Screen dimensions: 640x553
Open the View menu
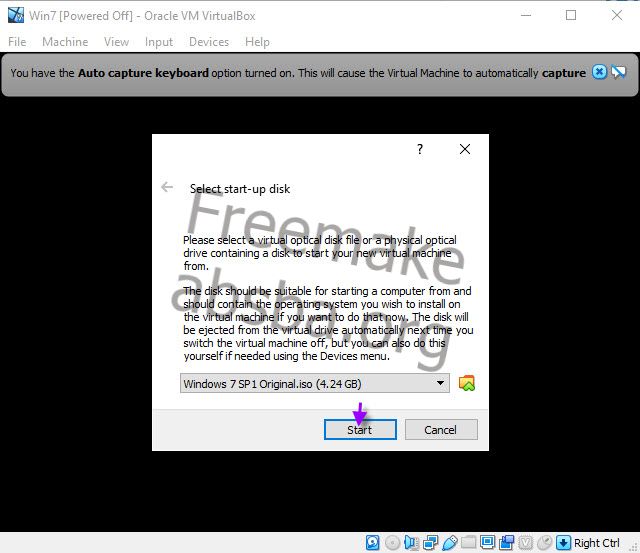tap(116, 42)
